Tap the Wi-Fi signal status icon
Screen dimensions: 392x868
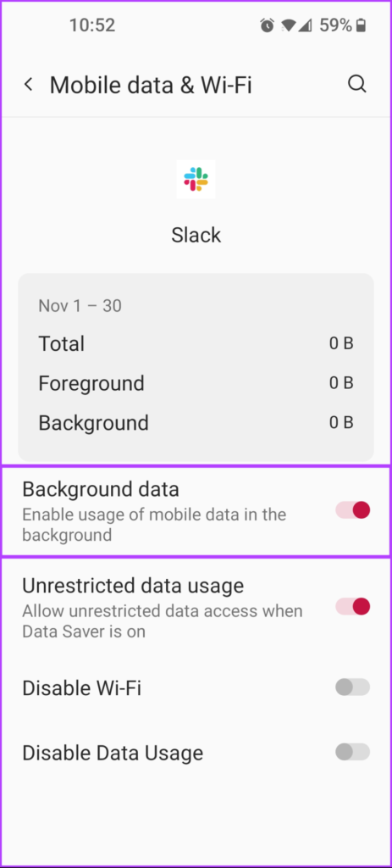(288, 25)
